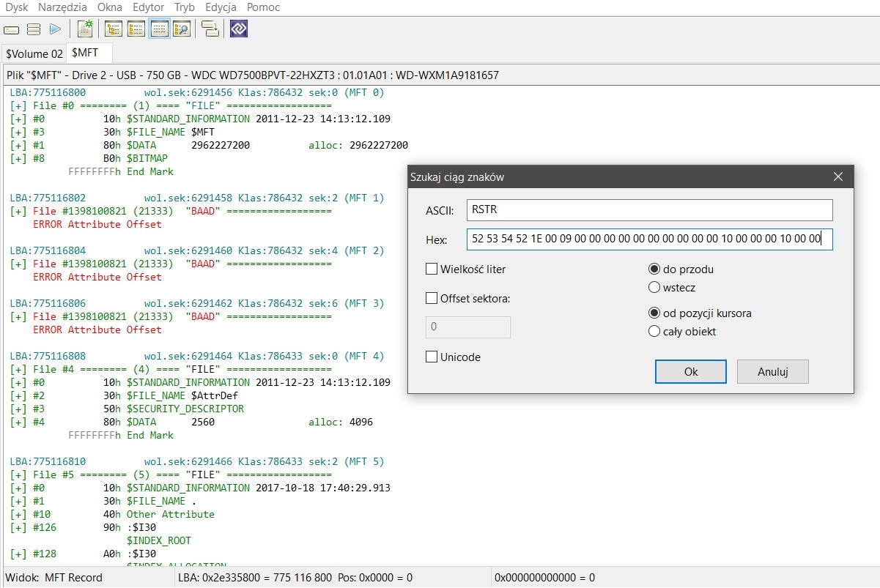Click 'FFFFFFFFh End Mark' under File #4

(121, 435)
